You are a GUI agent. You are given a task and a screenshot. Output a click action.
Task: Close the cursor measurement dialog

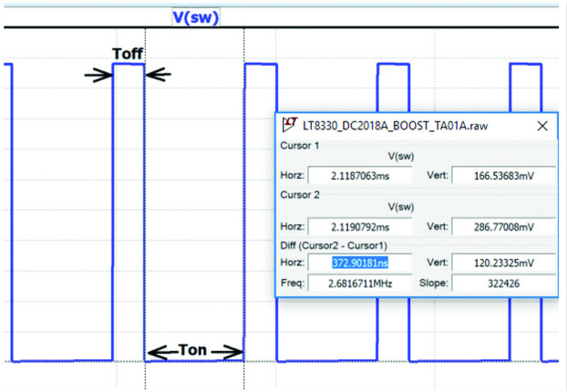pyautogui.click(x=541, y=126)
